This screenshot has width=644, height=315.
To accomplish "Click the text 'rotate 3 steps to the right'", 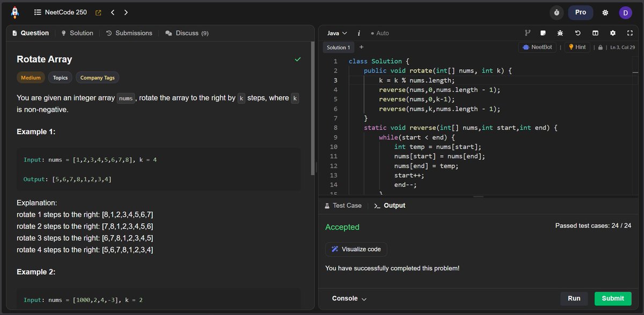I will (58, 238).
